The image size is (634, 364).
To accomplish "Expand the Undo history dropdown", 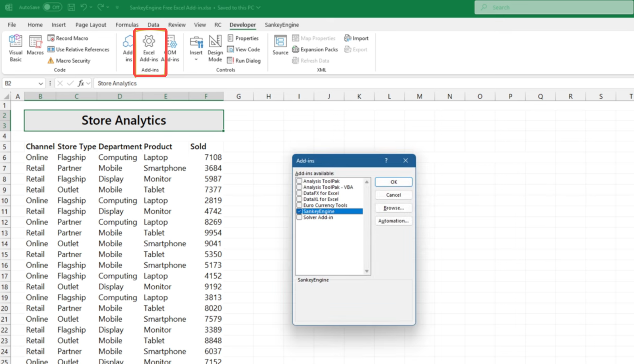I will [x=91, y=7].
